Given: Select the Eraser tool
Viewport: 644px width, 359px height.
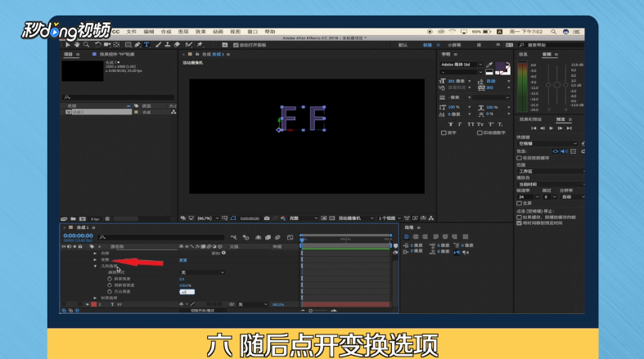Looking at the screenshot, I should tap(177, 44).
